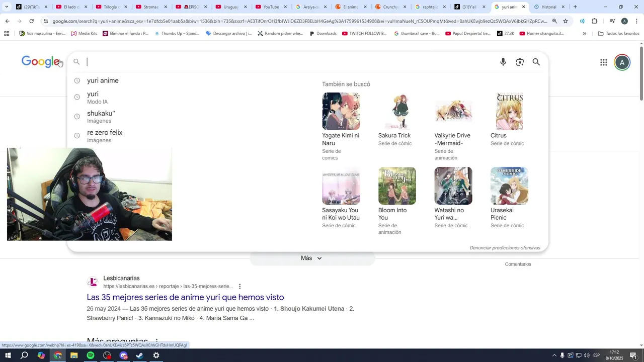This screenshot has height=362, width=644.
Task: Submit search with the magnifier button
Action: tap(536, 62)
